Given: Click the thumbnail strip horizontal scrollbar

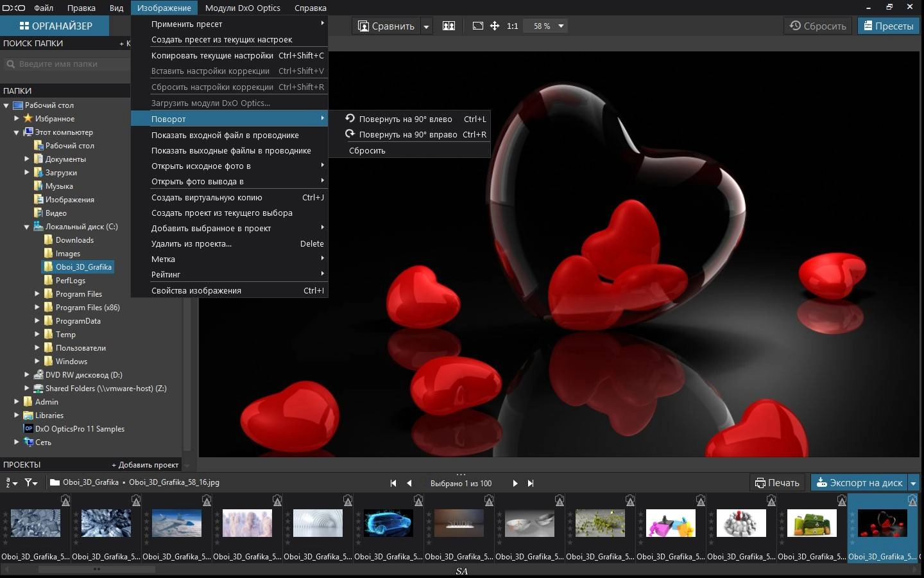Looking at the screenshot, I should (97, 569).
